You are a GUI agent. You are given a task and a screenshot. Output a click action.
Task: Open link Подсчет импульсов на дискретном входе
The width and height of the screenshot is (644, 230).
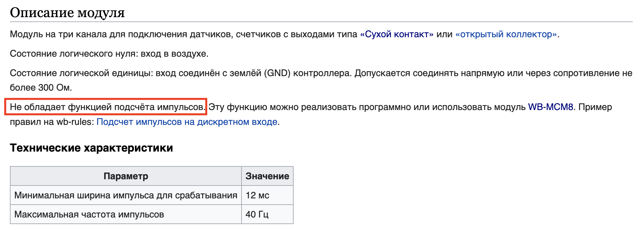point(187,122)
